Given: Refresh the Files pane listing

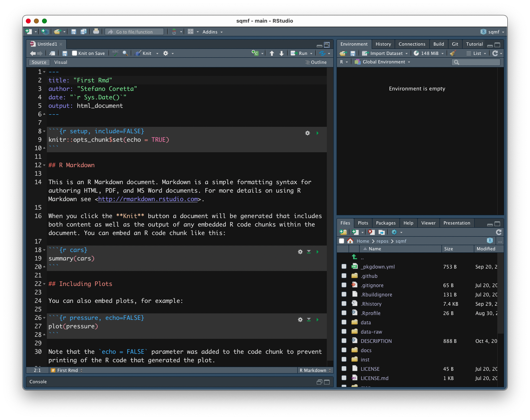Looking at the screenshot, I should (x=499, y=232).
